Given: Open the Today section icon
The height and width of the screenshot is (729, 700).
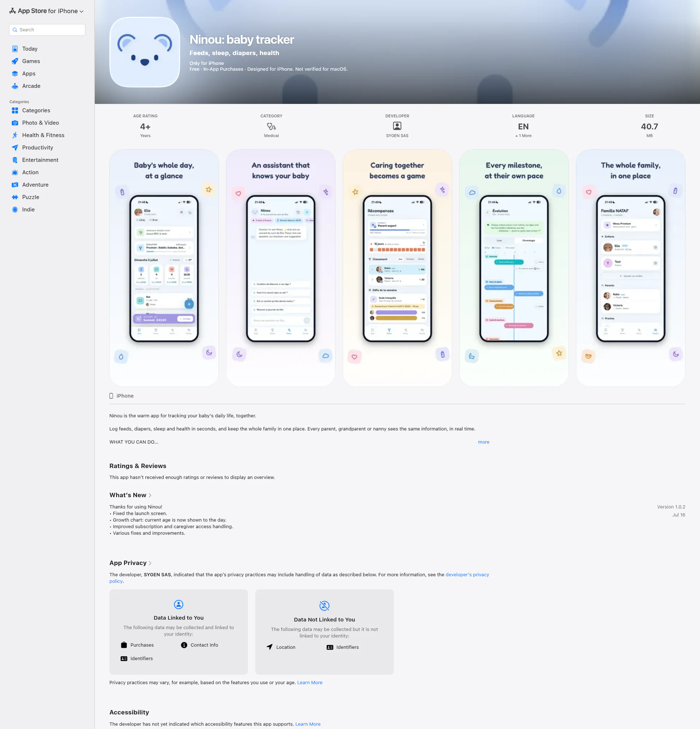Looking at the screenshot, I should pos(15,49).
